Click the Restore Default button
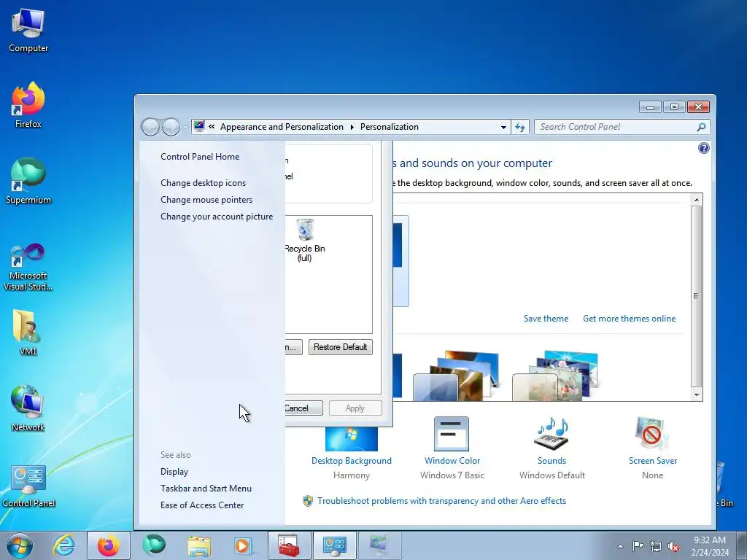 (340, 347)
